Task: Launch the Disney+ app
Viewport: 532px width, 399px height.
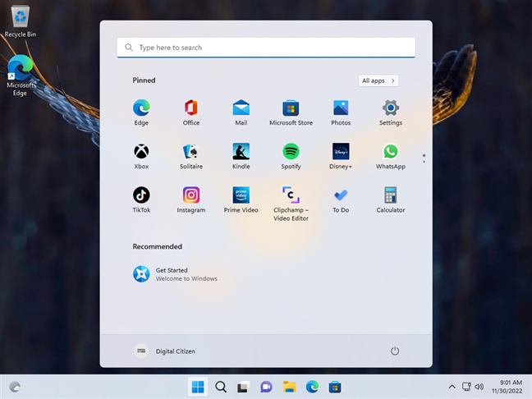Action: point(341,157)
